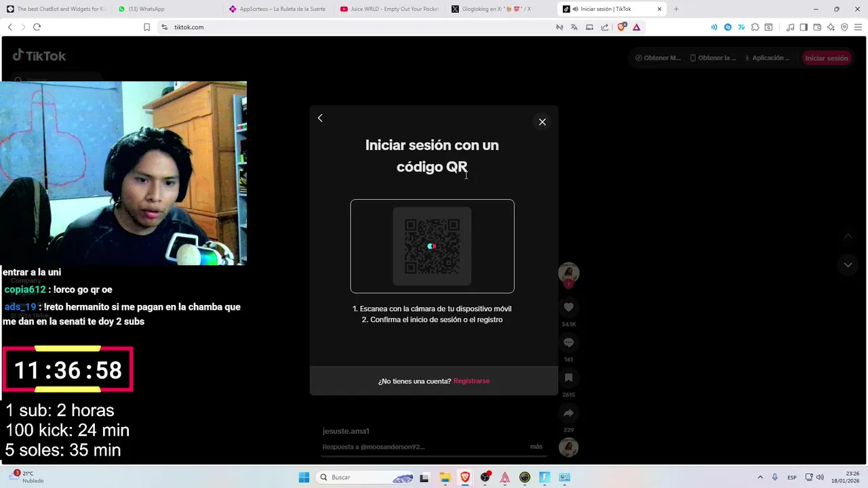This screenshot has width=868, height=488.
Task: Share the video with the arrow icon
Action: pyautogui.click(x=568, y=413)
